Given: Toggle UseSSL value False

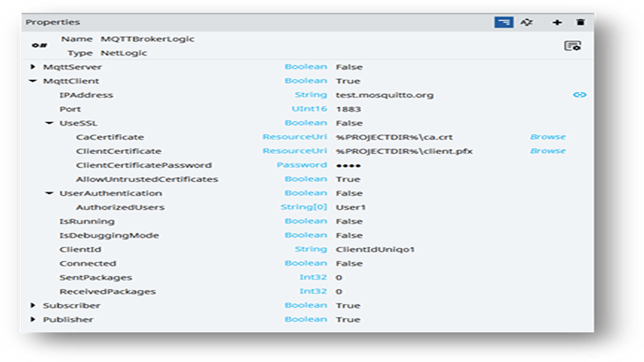Looking at the screenshot, I should 349,123.
